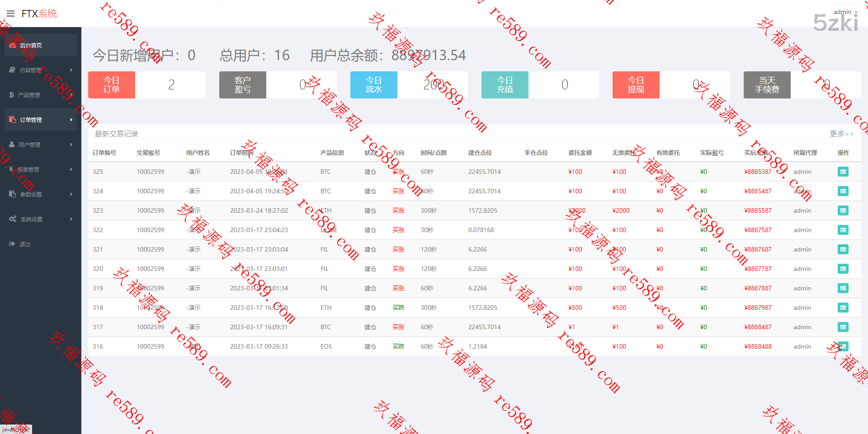Toggle the hamburger sidebar menu icon
This screenshot has width=868, height=434.
[x=10, y=14]
